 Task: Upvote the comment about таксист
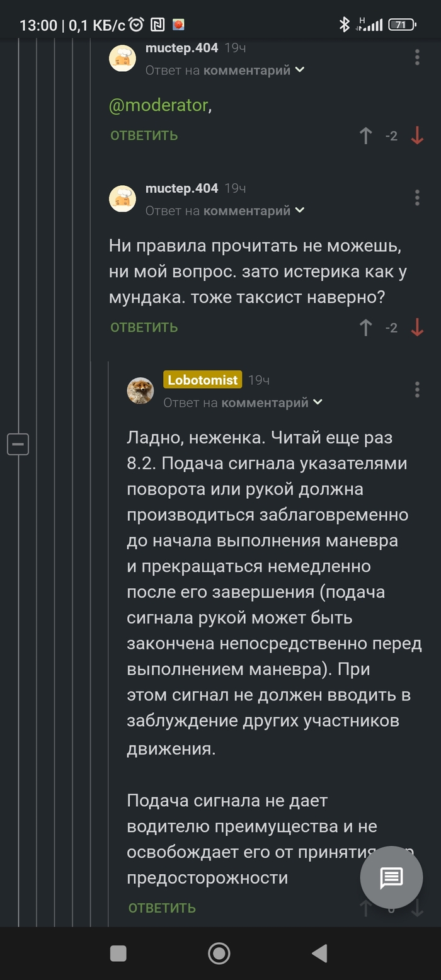[365, 328]
